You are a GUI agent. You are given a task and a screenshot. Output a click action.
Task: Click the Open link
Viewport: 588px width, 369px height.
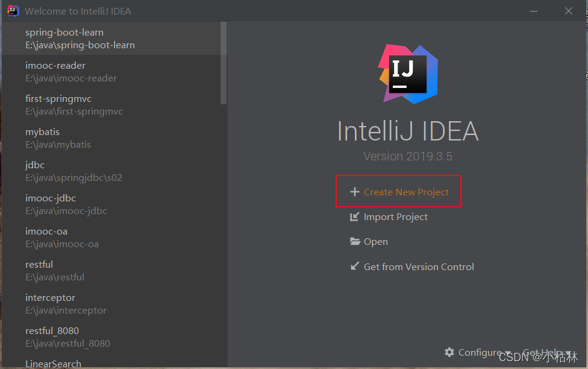[x=376, y=241]
